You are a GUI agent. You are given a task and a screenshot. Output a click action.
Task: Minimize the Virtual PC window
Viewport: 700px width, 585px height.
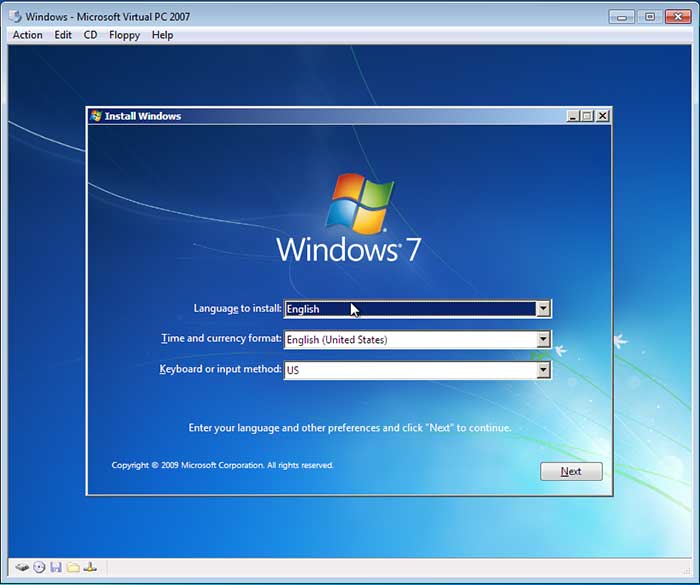tap(621, 17)
